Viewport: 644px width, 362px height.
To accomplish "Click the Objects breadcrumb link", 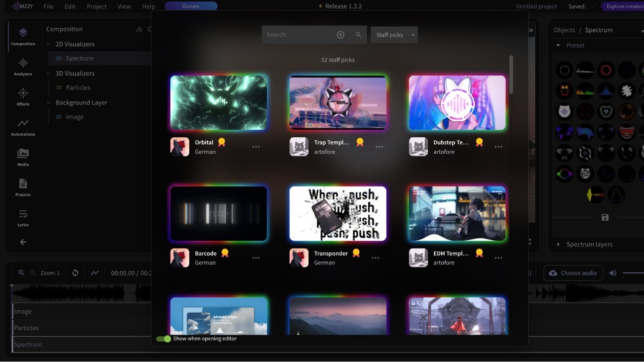I will coord(564,30).
